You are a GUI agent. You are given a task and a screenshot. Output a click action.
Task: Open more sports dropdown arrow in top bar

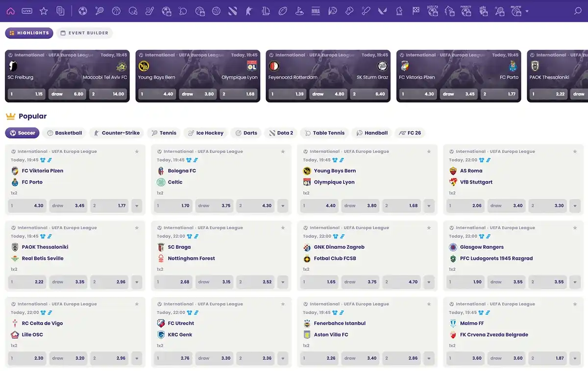coord(527,11)
